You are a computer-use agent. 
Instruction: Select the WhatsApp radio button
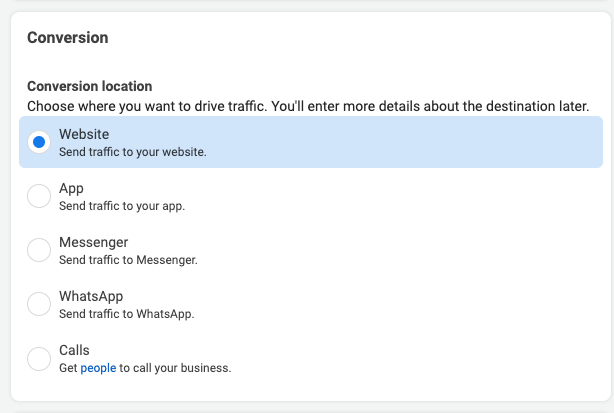39,304
